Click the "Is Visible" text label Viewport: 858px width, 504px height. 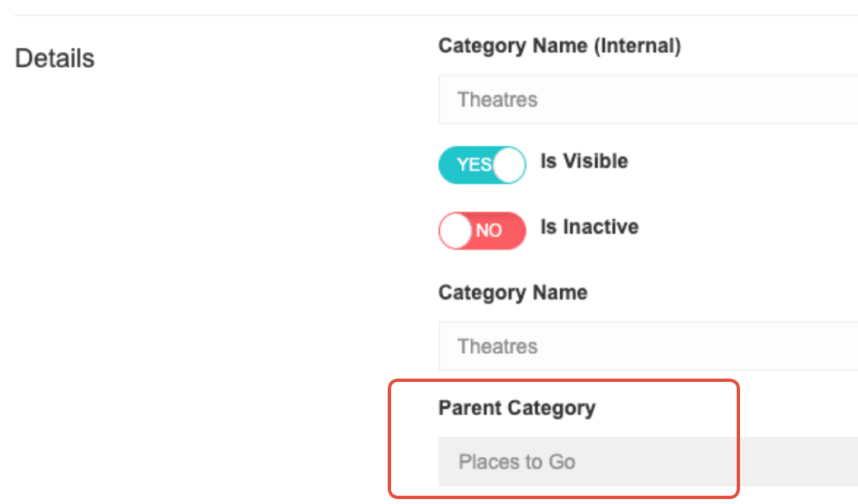584,162
